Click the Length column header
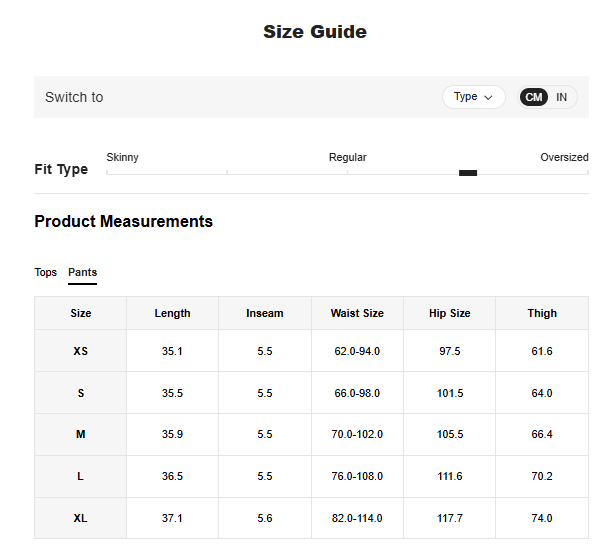616x549 pixels. [x=172, y=313]
